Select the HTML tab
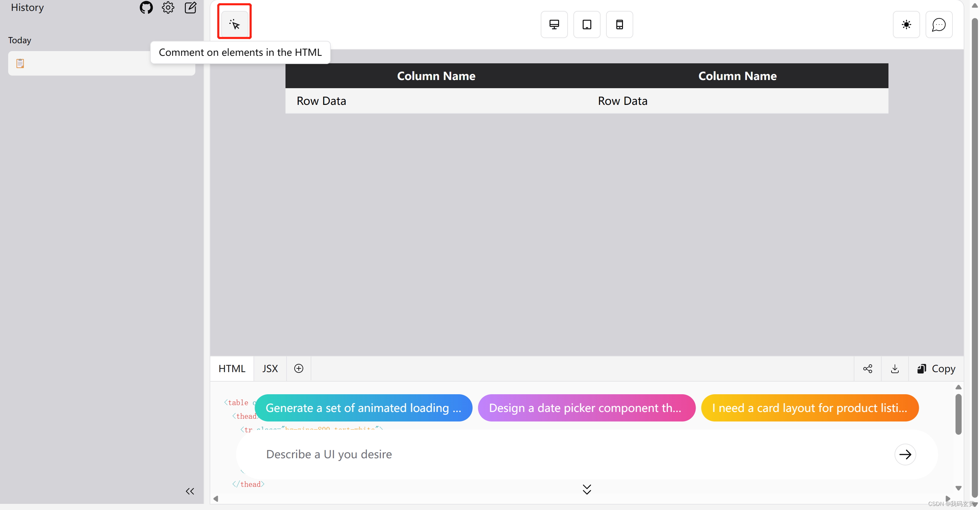Image resolution: width=980 pixels, height=510 pixels. 232,368
